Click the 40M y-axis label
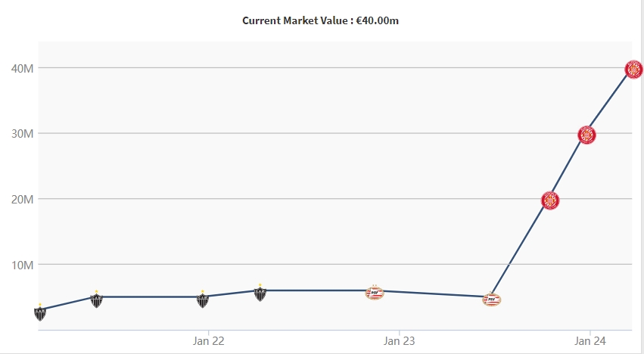The width and height of the screenshot is (644, 354). click(x=20, y=68)
